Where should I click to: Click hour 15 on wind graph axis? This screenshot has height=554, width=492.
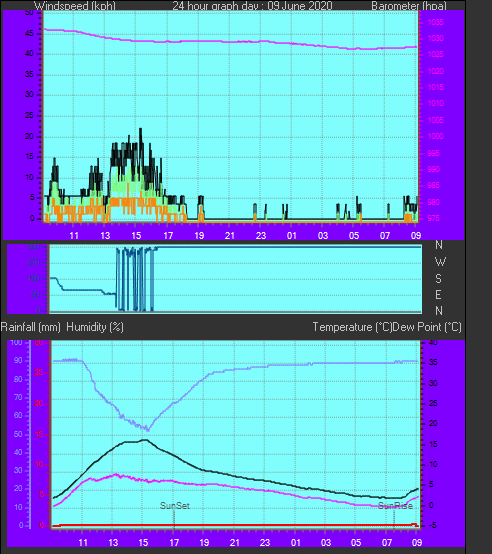point(136,235)
